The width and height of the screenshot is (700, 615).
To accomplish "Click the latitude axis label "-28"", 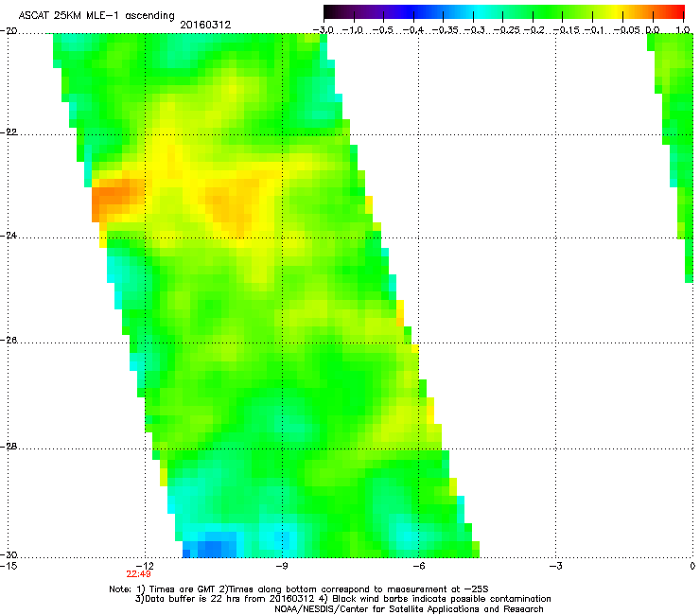I will click(x=9, y=447).
